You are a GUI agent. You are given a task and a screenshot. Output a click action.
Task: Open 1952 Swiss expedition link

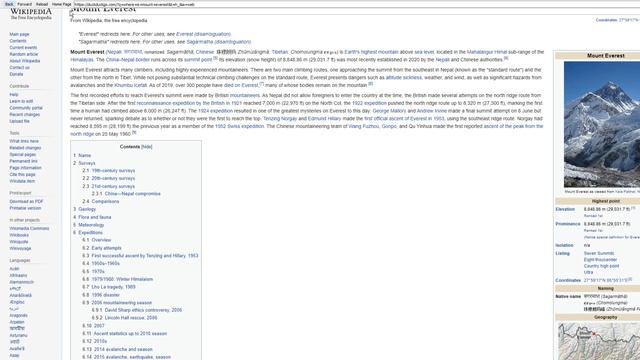point(239,126)
